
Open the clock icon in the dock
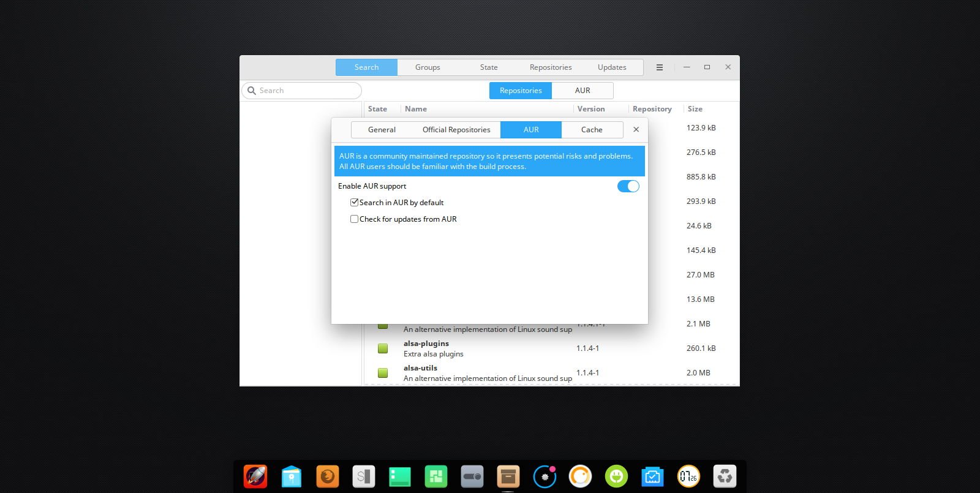[688, 476]
